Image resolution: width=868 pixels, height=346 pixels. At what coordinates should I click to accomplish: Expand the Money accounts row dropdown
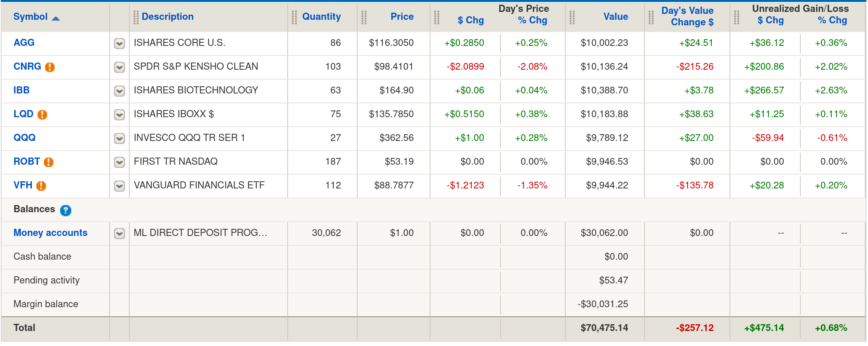(119, 233)
